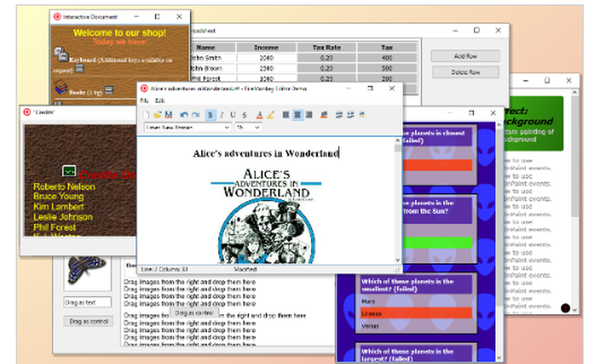This screenshot has width=595, height=364.
Task: Open the Times New Roman font dropdown
Action: click(x=187, y=127)
